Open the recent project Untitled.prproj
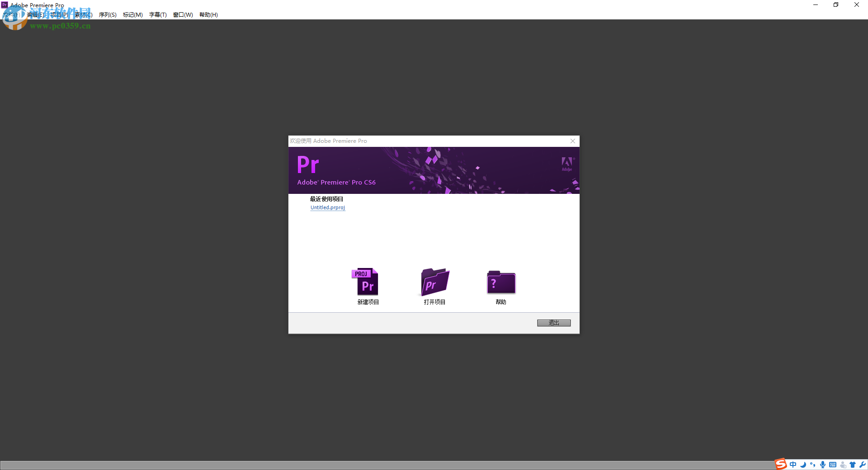 327,207
